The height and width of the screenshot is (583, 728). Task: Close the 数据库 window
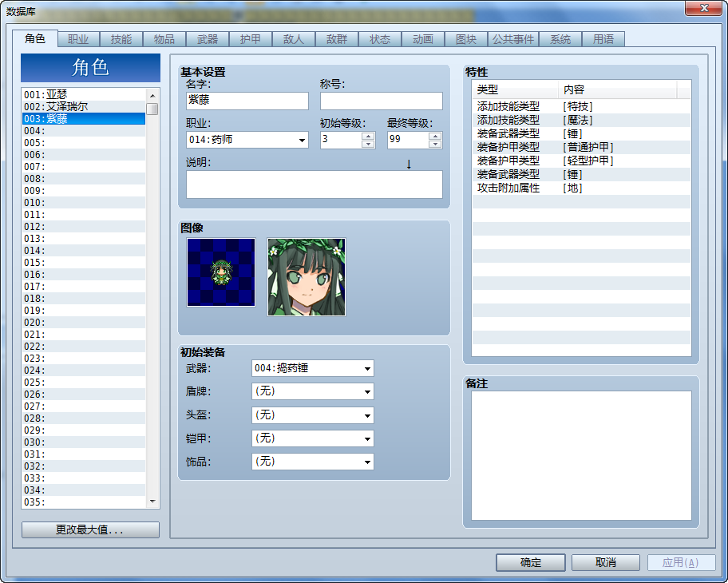point(704,8)
